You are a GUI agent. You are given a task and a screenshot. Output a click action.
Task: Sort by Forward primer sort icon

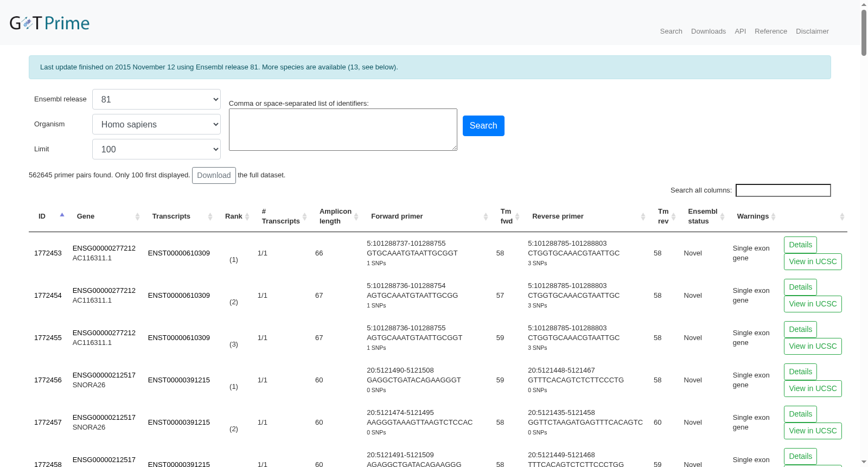coord(486,216)
